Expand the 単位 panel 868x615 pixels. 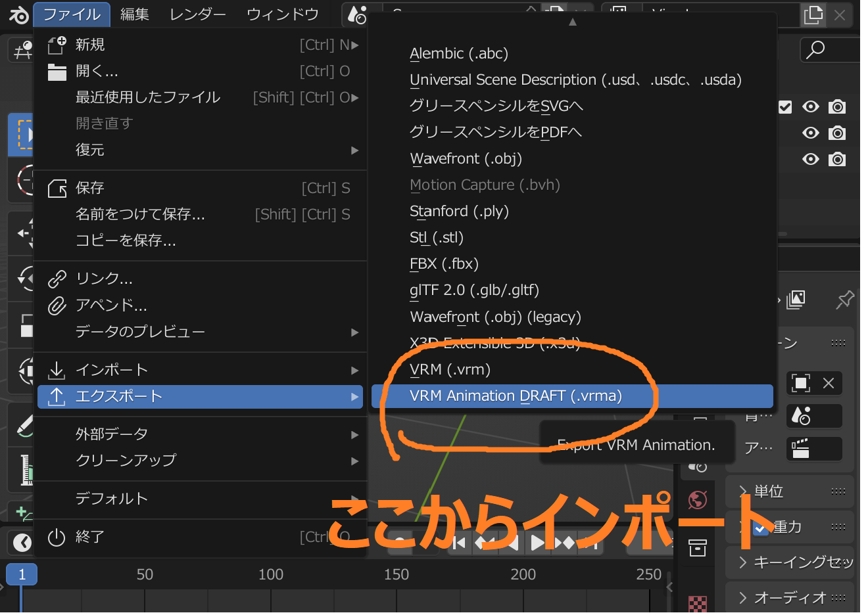[x=789, y=491]
